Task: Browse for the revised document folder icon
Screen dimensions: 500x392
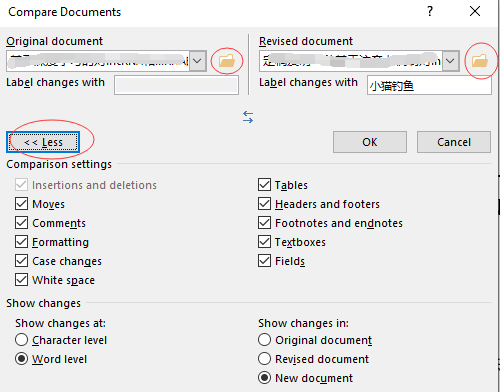Action: (480, 61)
